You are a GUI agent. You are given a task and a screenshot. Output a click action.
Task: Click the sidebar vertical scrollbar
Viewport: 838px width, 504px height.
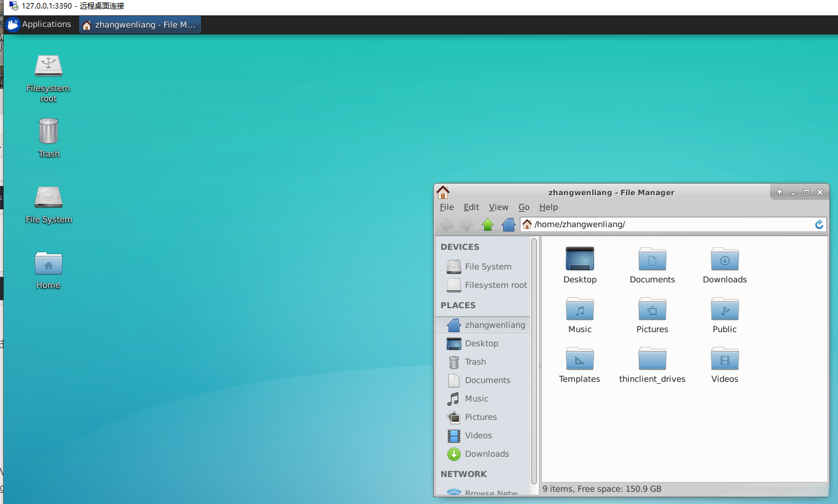coord(534,362)
